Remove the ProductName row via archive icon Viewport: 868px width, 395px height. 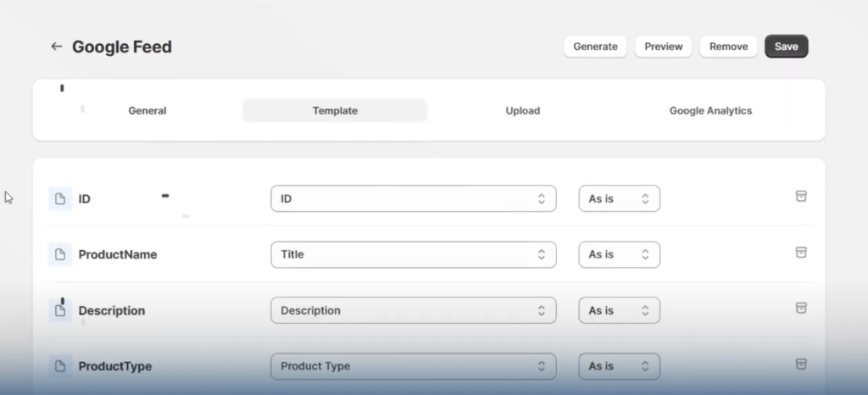tap(800, 253)
